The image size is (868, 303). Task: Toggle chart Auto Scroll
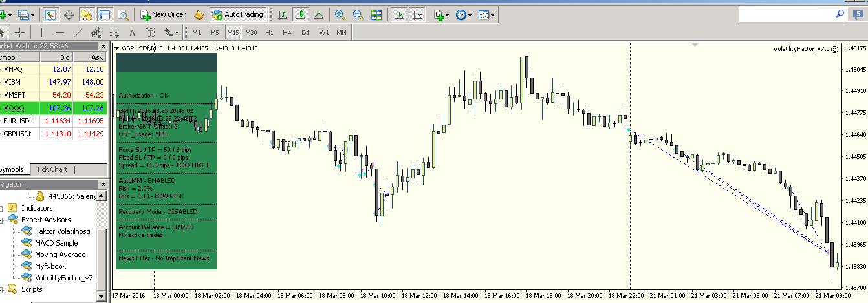click(400, 14)
